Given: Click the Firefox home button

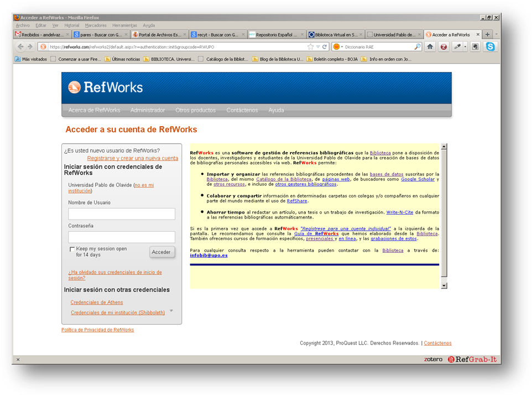Looking at the screenshot, I should (430, 47).
